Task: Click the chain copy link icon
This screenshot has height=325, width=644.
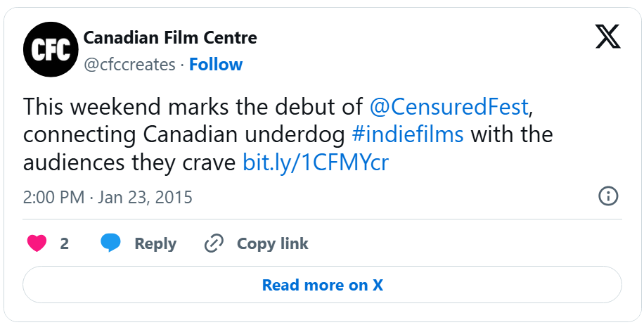Action: [213, 243]
